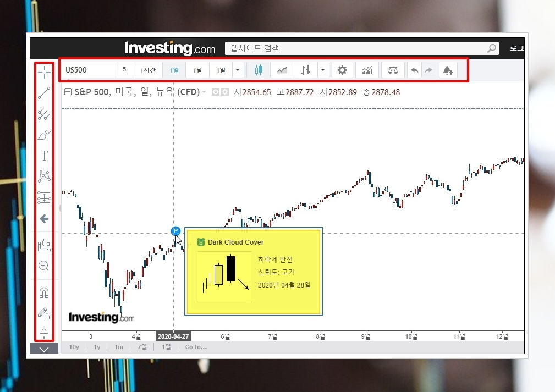
Task: Select the long position measurement tool
Action: [44, 197]
